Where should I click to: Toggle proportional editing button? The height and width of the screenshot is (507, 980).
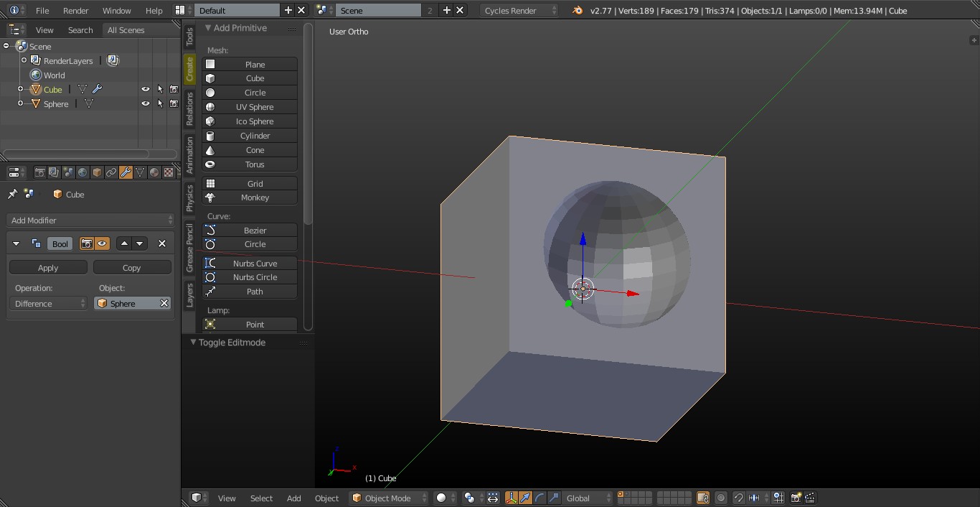point(721,498)
